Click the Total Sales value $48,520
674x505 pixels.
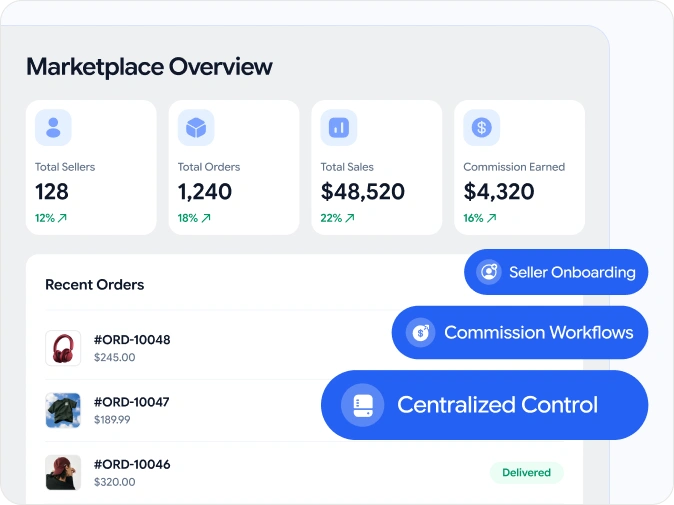[362, 192]
